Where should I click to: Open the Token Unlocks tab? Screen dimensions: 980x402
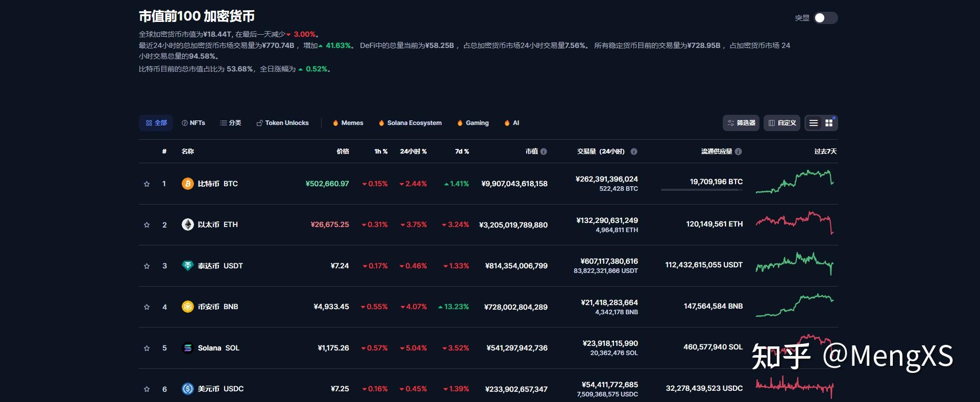click(282, 123)
